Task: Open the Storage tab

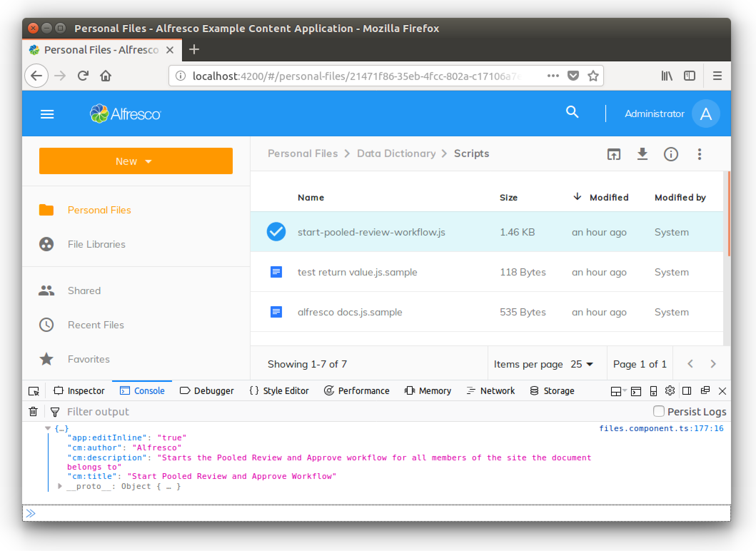Action: [552, 391]
